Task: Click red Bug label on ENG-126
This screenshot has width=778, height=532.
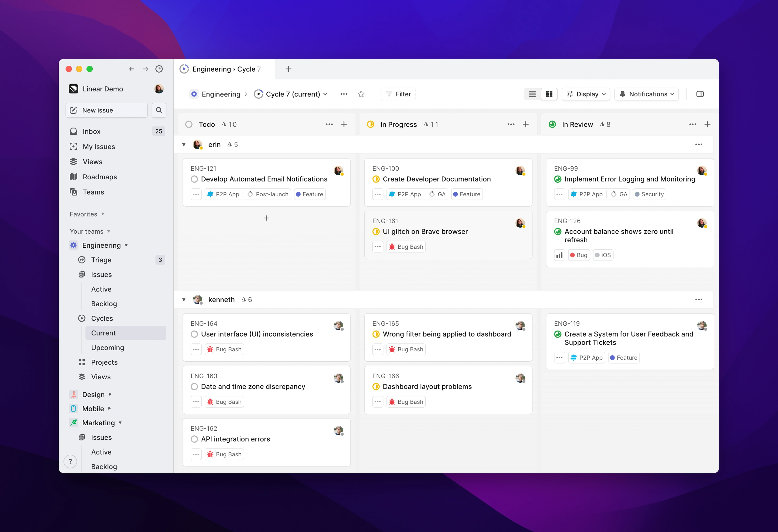Action: pos(579,255)
